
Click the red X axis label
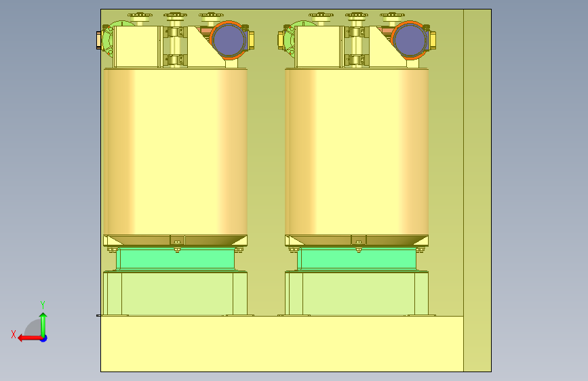click(x=14, y=334)
